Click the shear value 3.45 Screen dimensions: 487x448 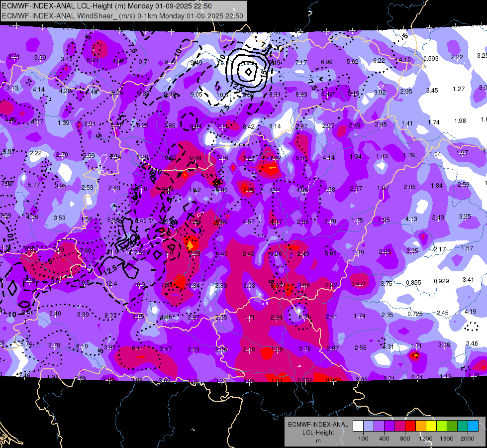[432, 91]
